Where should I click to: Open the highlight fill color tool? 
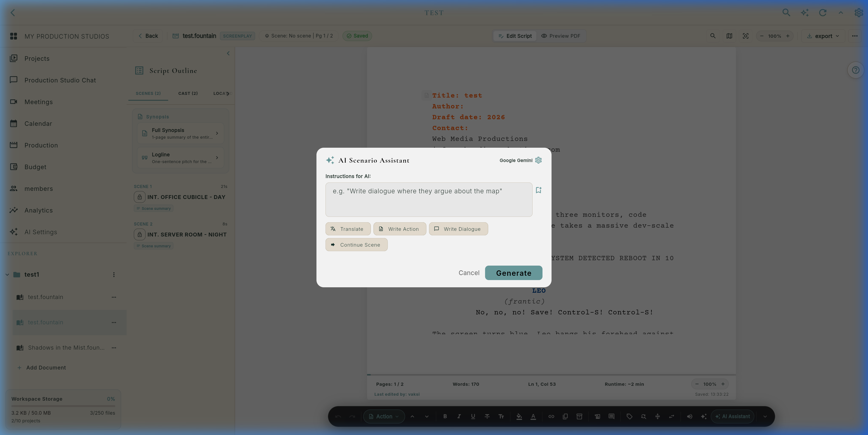pyautogui.click(x=519, y=416)
